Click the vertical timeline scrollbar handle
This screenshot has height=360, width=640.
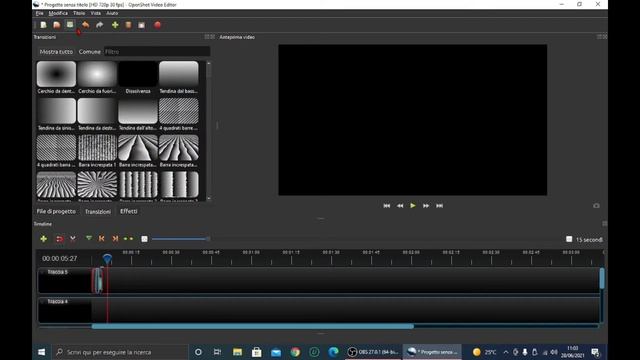coord(602,278)
